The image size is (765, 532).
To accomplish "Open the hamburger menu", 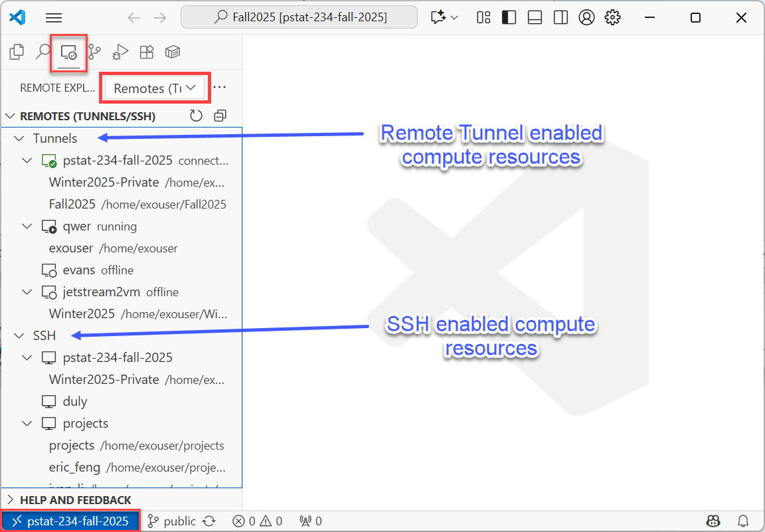I will pyautogui.click(x=53, y=17).
